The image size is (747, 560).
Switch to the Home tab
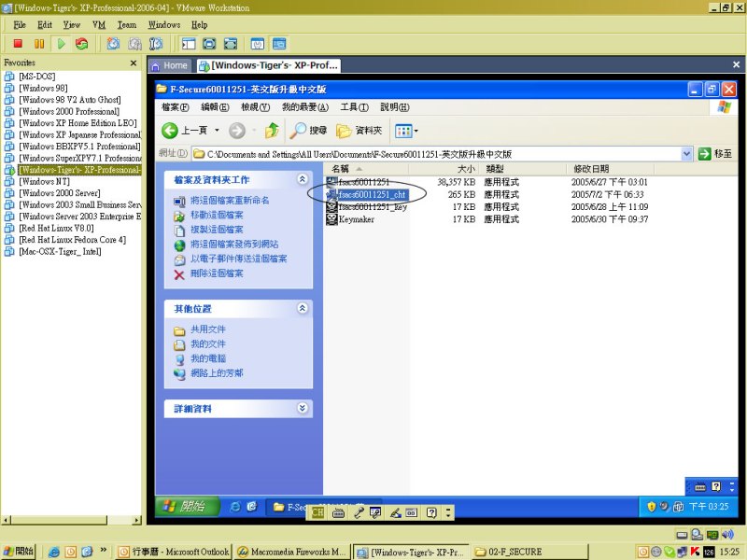pos(170,65)
